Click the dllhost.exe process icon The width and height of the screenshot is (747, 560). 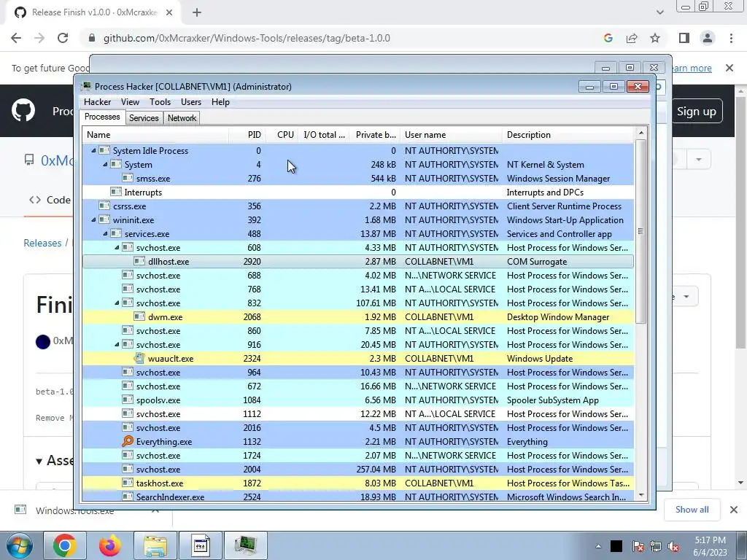point(139,262)
